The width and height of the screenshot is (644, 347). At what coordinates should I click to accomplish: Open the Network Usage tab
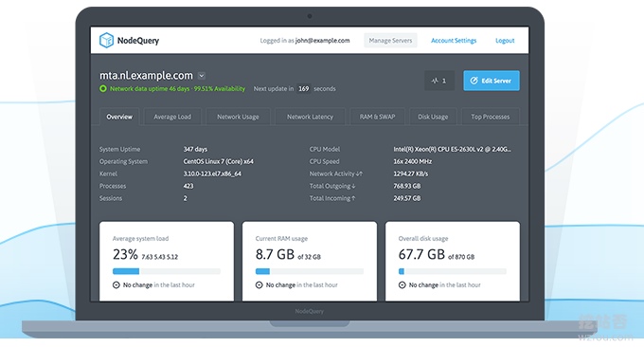(x=238, y=117)
